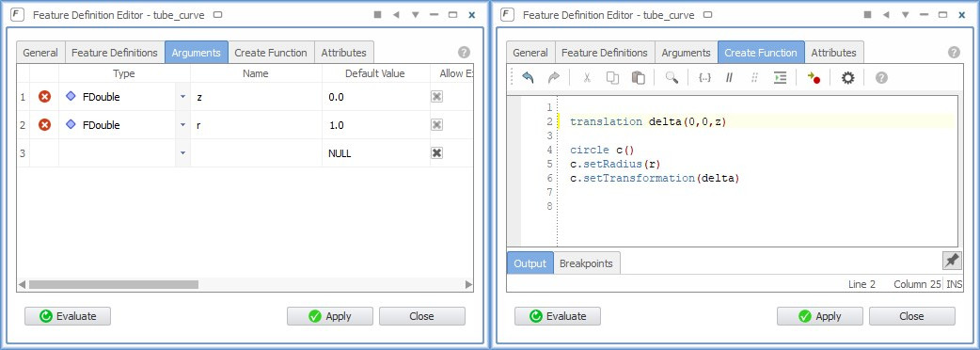980x350 pixels.
Task: Expand type dropdown in empty third row
Action: tap(182, 153)
